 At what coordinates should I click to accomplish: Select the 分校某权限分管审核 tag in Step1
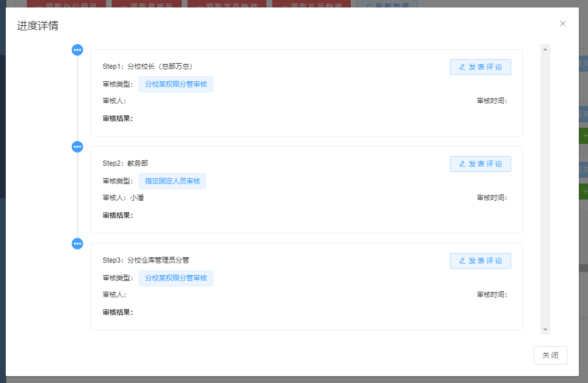pos(176,84)
